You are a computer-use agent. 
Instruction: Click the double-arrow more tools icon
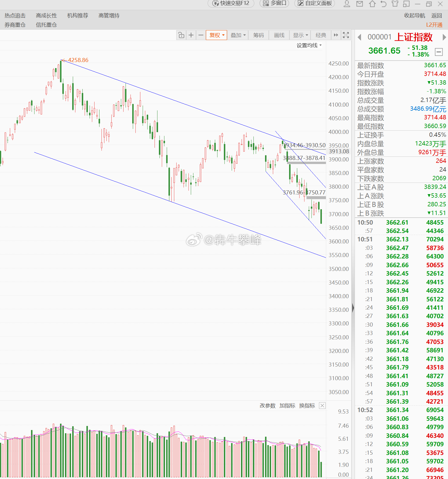(x=336, y=35)
